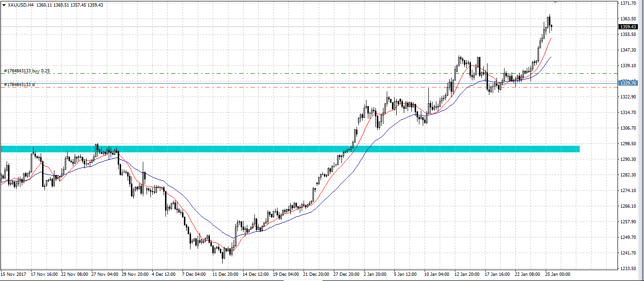The height and width of the screenshot is (281, 644).
Task: Click the 27 Dec 20:00 time label
Action: pos(347,274)
